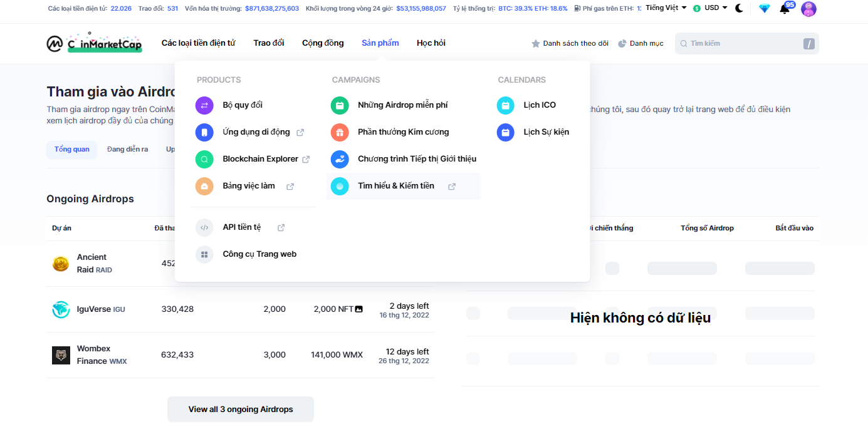Open the user profile avatar
The width and height of the screenshot is (868, 444).
[808, 9]
